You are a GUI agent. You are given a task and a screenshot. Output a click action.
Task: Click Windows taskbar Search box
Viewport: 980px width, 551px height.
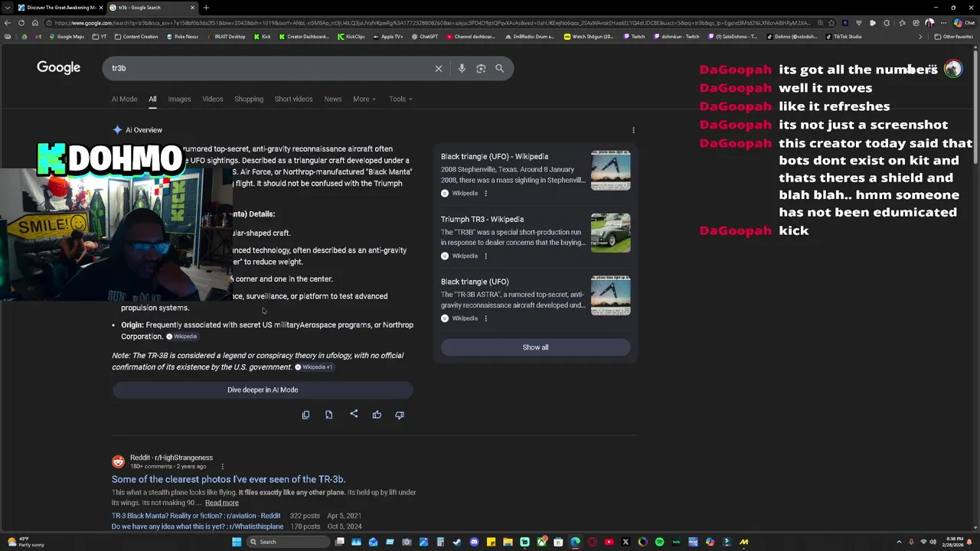point(289,542)
